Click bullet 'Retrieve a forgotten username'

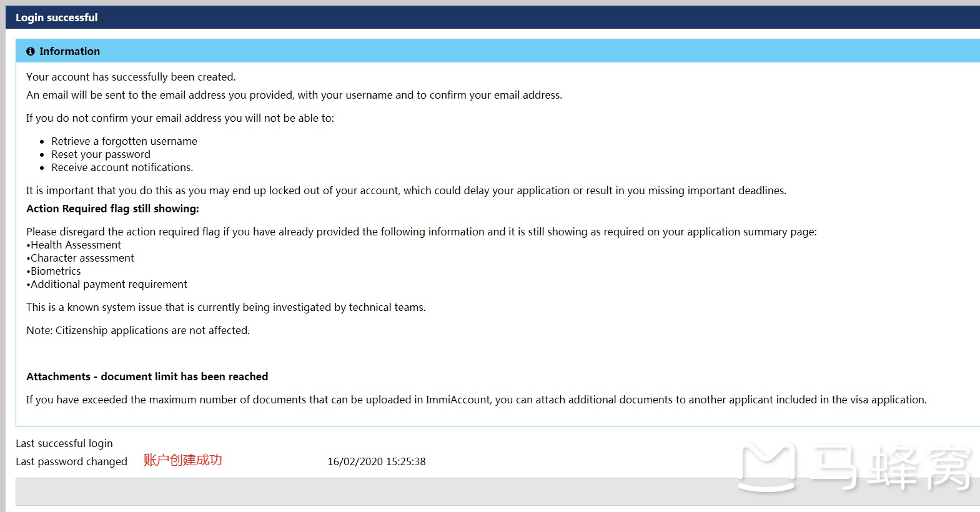[124, 141]
